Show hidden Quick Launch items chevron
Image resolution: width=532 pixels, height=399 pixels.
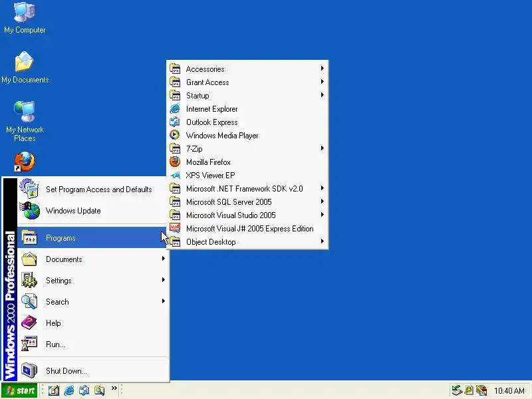[x=114, y=388]
